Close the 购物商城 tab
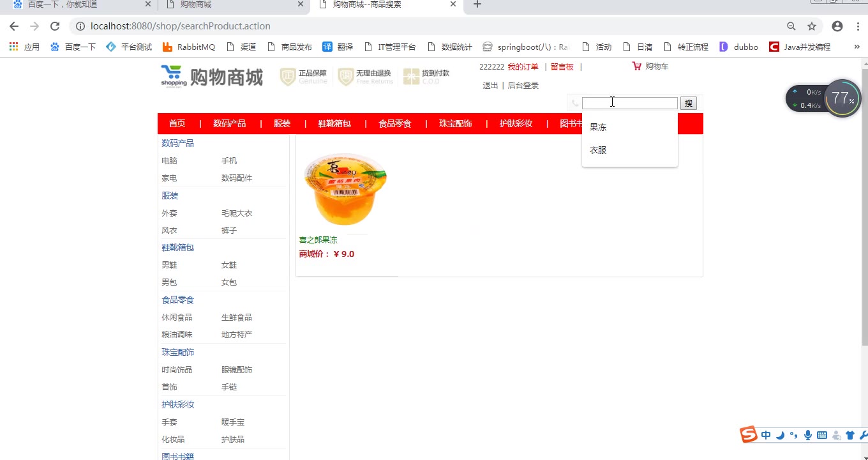This screenshot has width=868, height=460. point(301,4)
